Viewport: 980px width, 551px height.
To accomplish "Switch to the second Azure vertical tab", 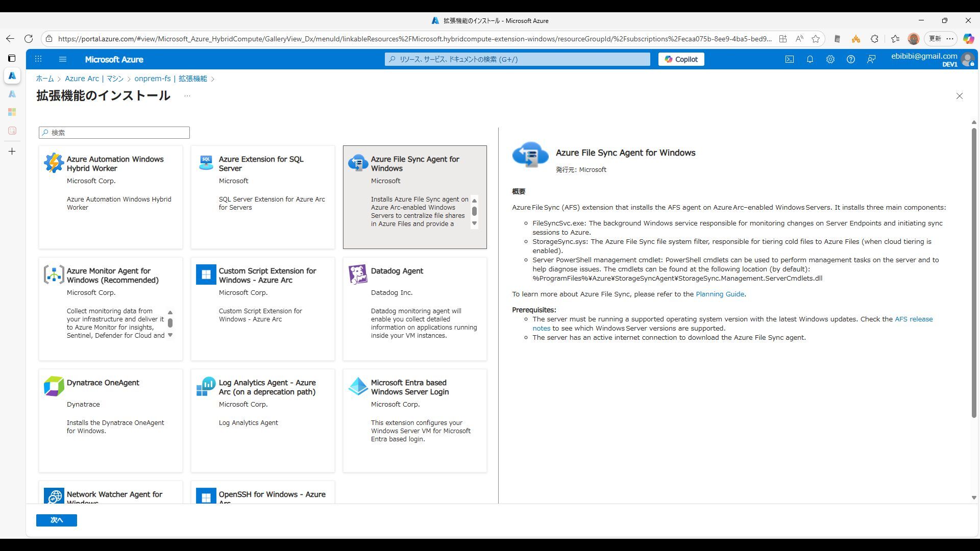I will tap(12, 94).
